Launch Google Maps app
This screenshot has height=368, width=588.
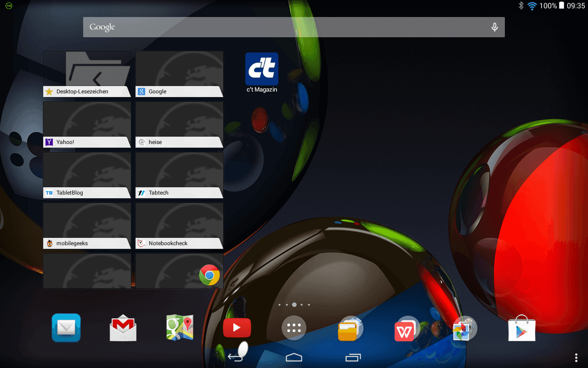(x=180, y=328)
